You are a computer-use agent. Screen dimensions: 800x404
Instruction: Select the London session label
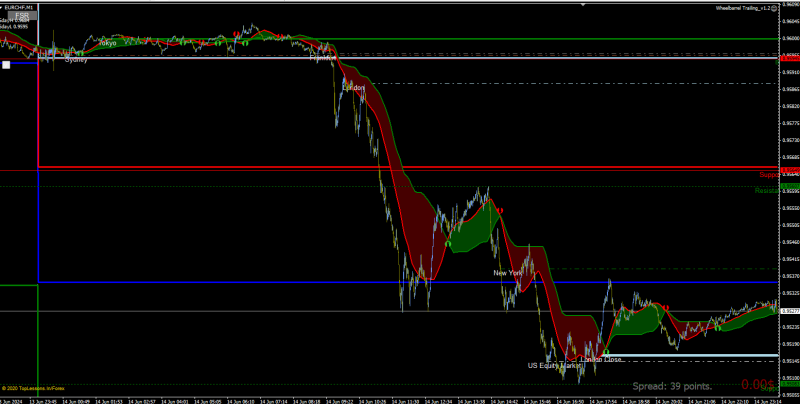354,88
